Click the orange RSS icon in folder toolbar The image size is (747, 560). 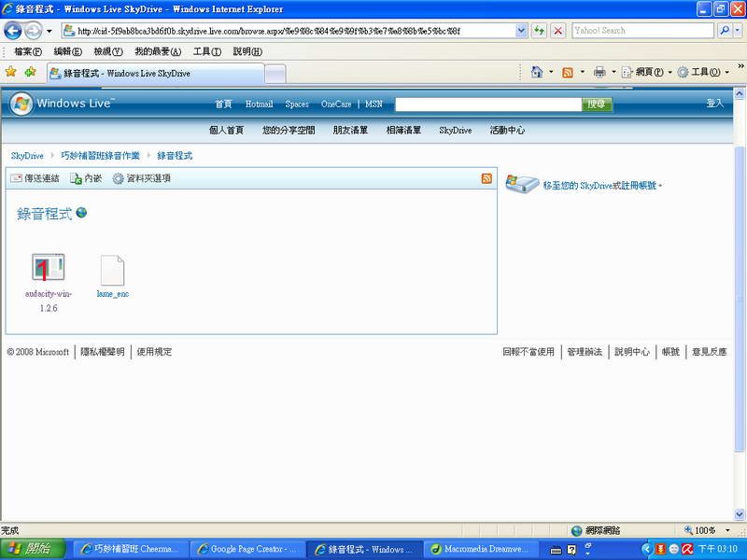point(486,178)
